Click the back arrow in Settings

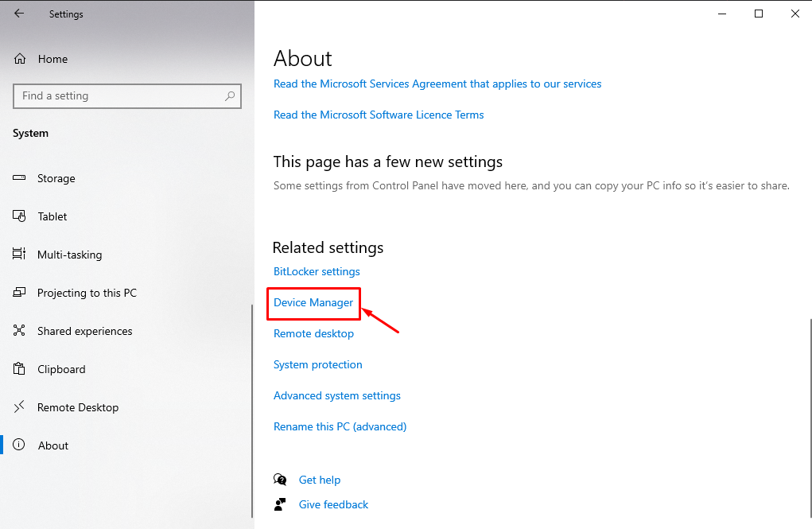pos(19,14)
